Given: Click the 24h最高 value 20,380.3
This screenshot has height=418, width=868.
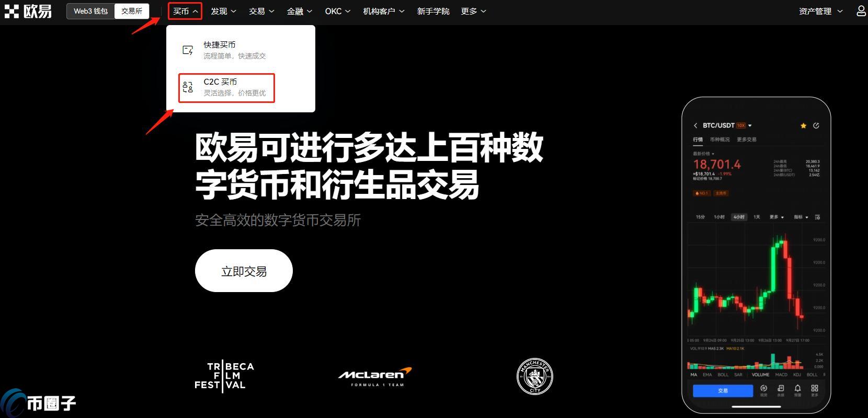Looking at the screenshot, I should [x=813, y=161].
